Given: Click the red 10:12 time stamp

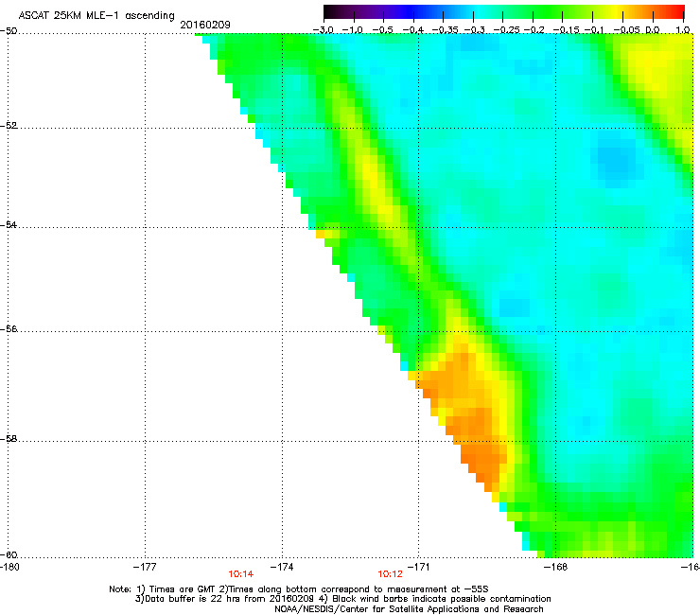Looking at the screenshot, I should coord(390,574).
